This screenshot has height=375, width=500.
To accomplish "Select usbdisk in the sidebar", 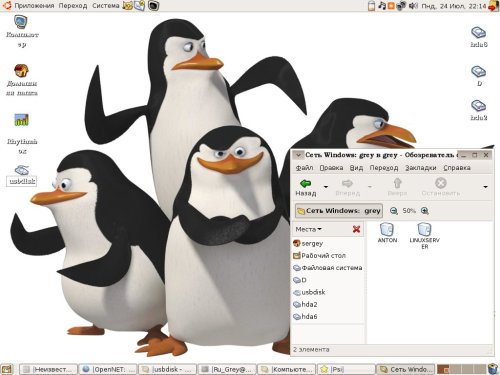I will (309, 292).
